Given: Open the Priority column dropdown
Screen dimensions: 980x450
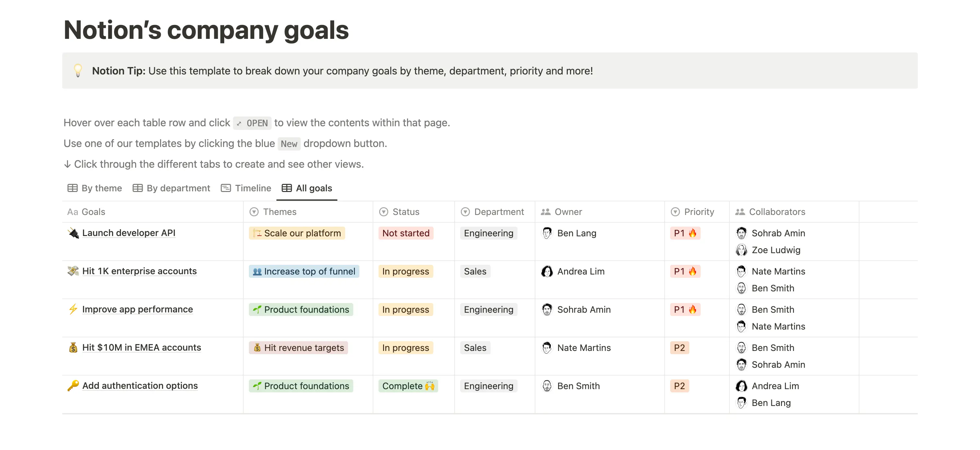Looking at the screenshot, I should (x=675, y=212).
